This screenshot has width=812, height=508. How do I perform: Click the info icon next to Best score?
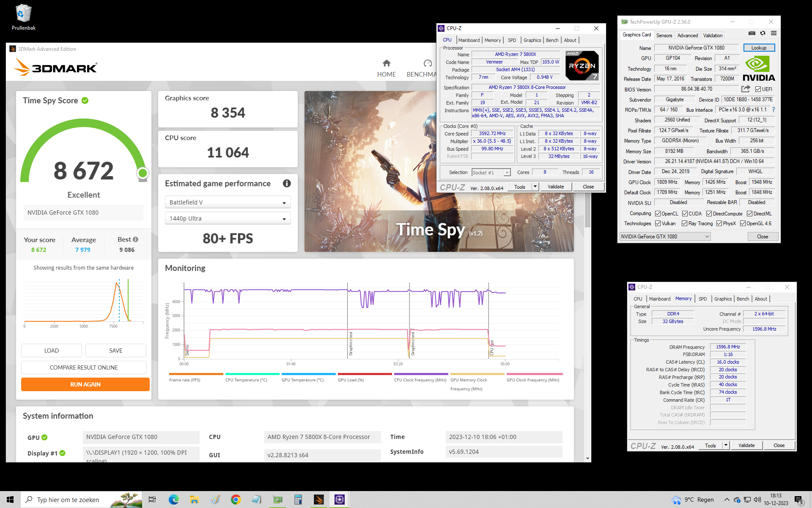[136, 240]
